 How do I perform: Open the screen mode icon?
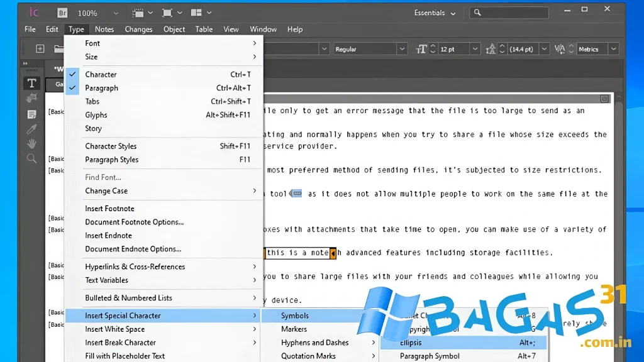point(167,13)
